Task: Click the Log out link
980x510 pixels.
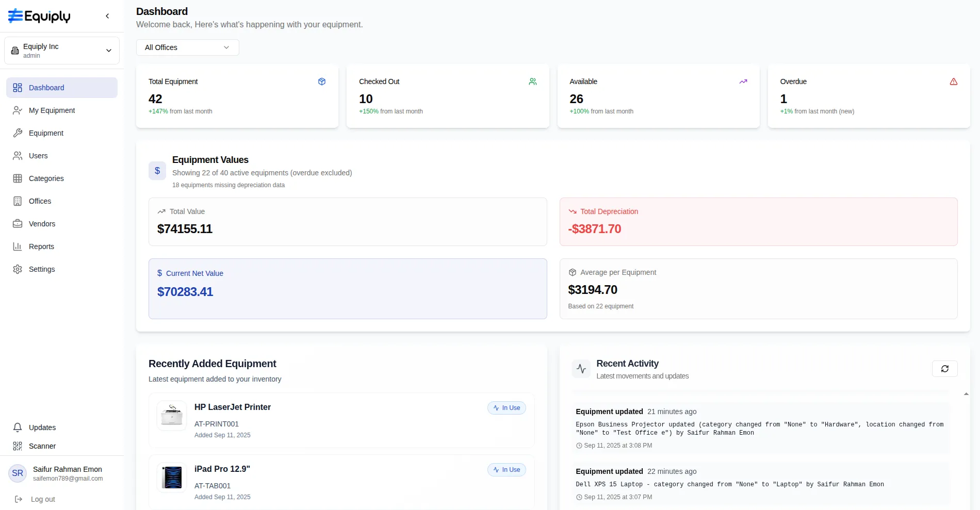Action: coord(42,499)
